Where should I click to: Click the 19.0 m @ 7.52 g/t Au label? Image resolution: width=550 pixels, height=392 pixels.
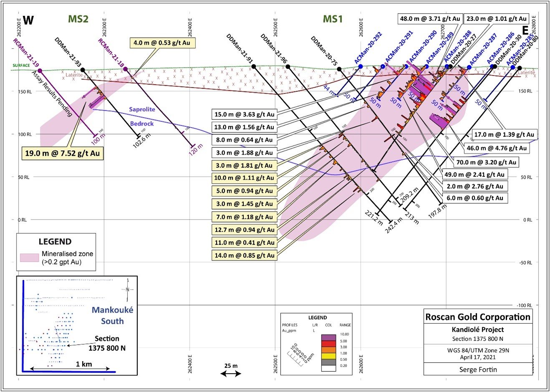point(62,153)
